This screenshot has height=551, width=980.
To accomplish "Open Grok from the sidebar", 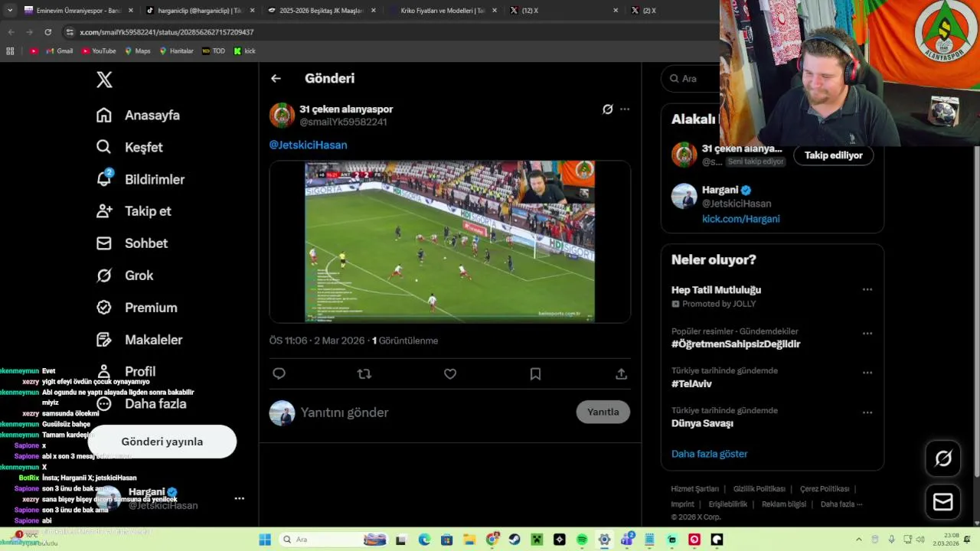I will [x=124, y=275].
